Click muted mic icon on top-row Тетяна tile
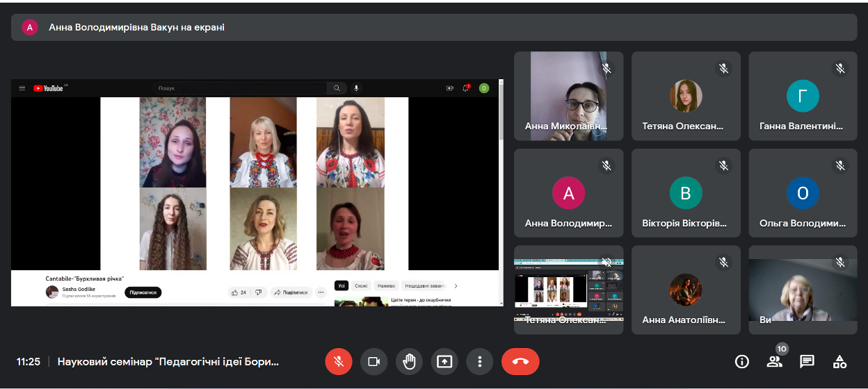 723,69
